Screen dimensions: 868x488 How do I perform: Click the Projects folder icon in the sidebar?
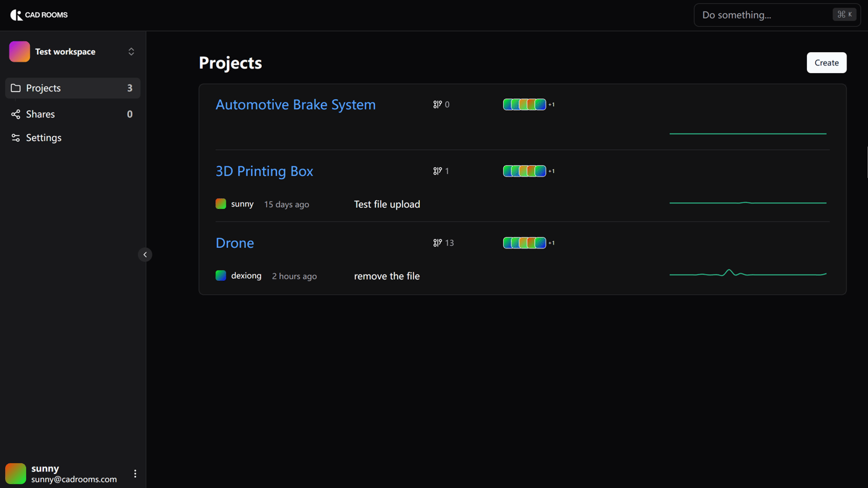(16, 88)
